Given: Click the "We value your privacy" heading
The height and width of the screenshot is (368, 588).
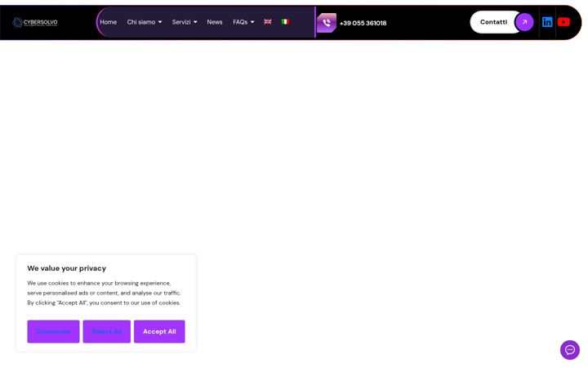Looking at the screenshot, I should 67,268.
